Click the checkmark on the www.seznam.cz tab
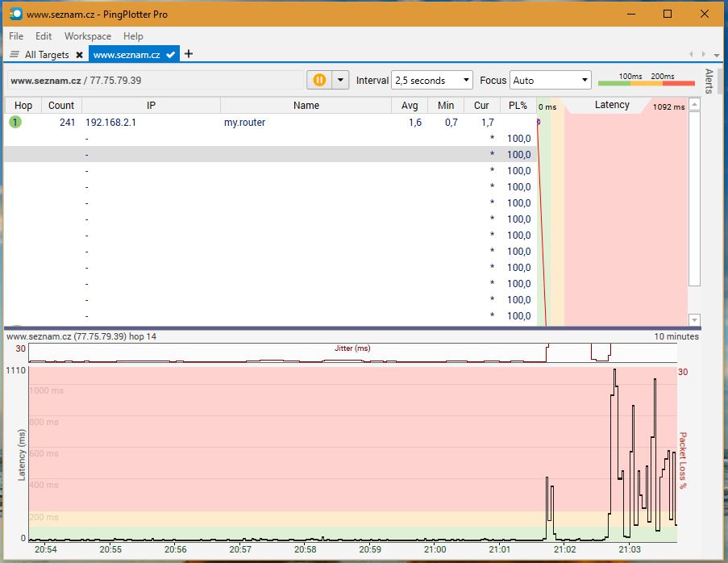The image size is (728, 563). [170, 55]
